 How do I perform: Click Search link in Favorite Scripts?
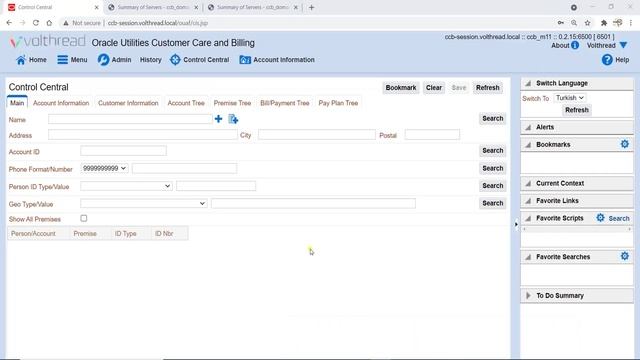pos(619,218)
